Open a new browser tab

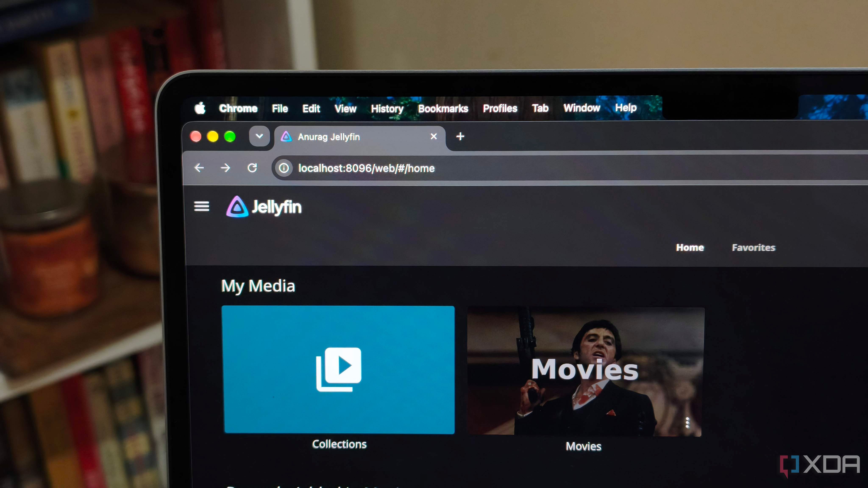pyautogui.click(x=460, y=136)
